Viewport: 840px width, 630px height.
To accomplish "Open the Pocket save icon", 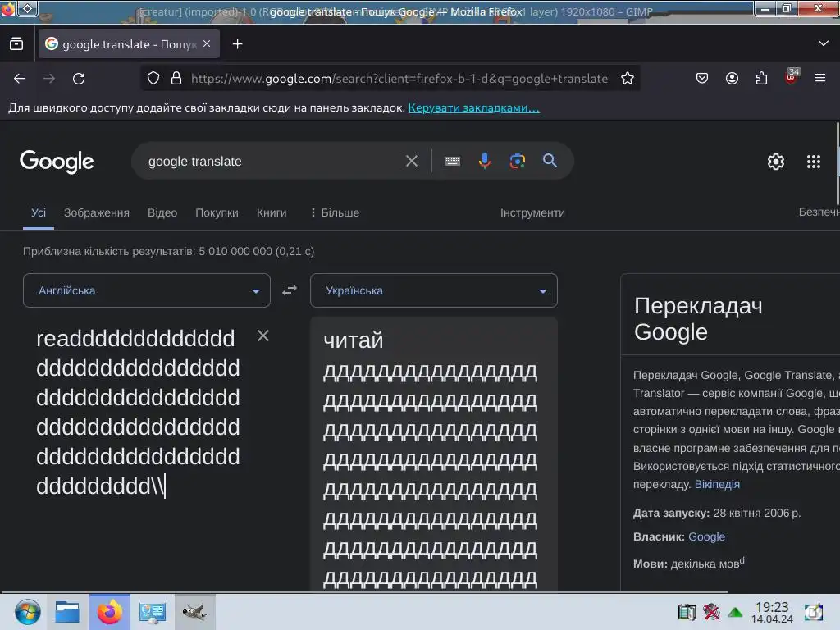I will [x=702, y=78].
